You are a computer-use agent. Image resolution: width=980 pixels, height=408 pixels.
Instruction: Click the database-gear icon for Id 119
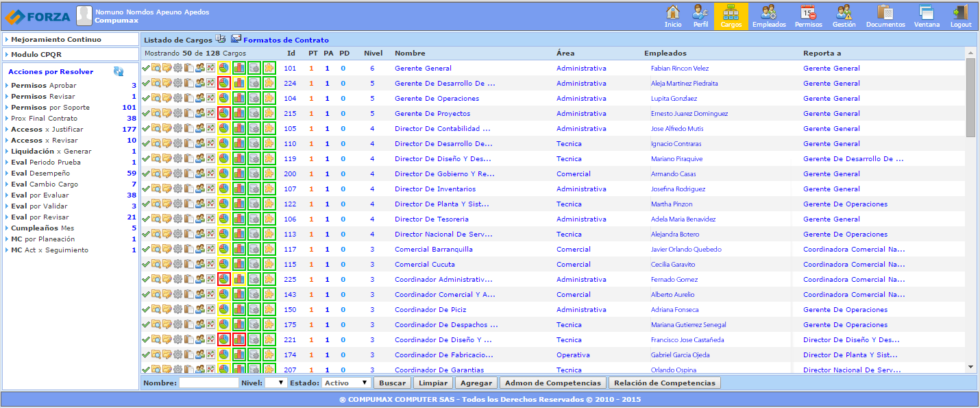(254, 158)
